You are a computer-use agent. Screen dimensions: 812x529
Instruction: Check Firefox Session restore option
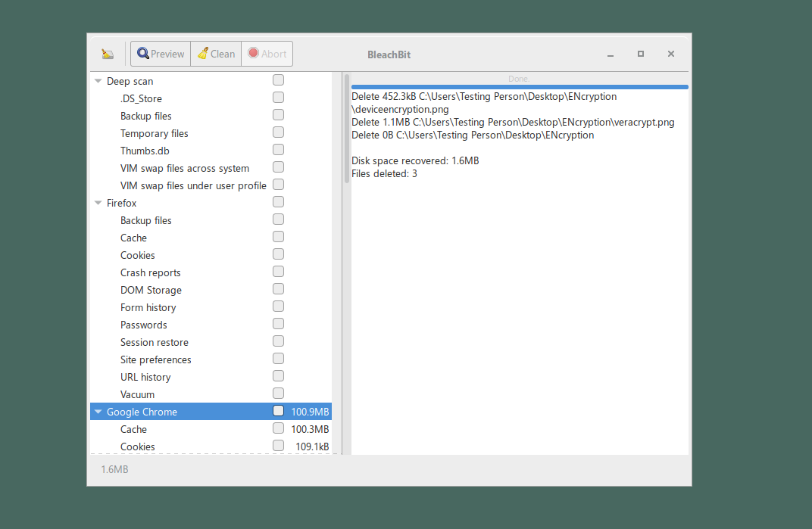[278, 341]
